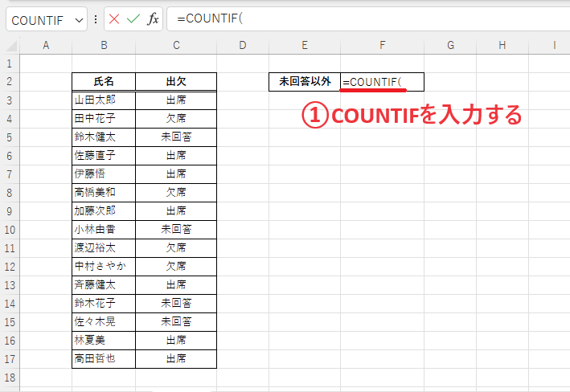Select the name cell 渡辺裕太
Image resolution: width=570 pixels, height=392 pixels.
point(104,248)
